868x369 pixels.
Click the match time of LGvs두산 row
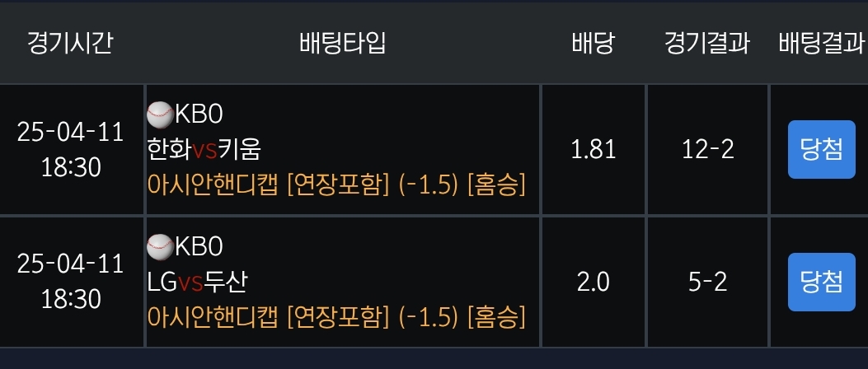coord(70,282)
